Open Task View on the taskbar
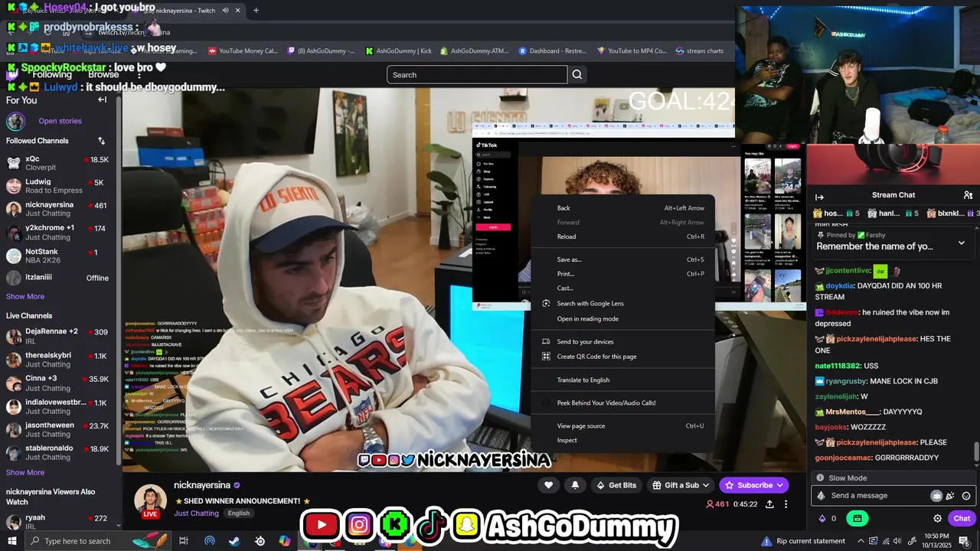The height and width of the screenshot is (551, 980). coord(184,541)
